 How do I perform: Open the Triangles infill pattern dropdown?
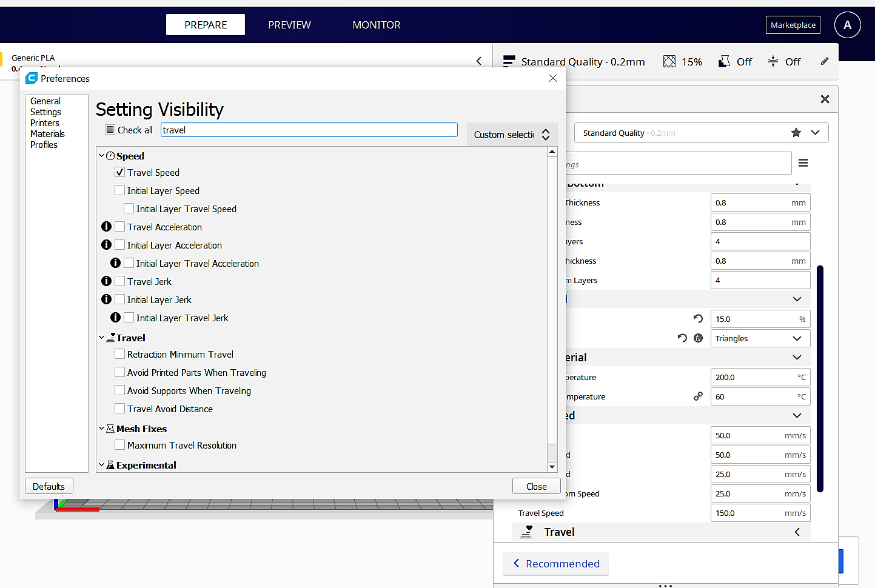point(760,338)
